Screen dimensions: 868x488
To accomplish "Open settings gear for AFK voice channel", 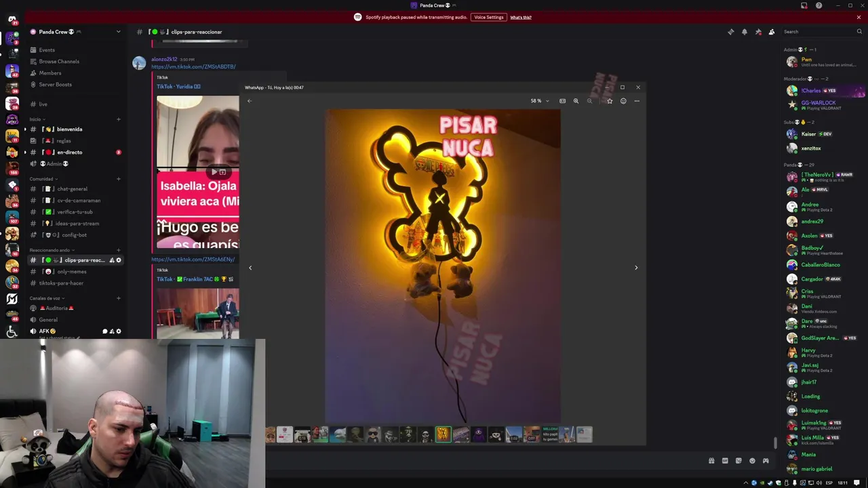I will [119, 331].
